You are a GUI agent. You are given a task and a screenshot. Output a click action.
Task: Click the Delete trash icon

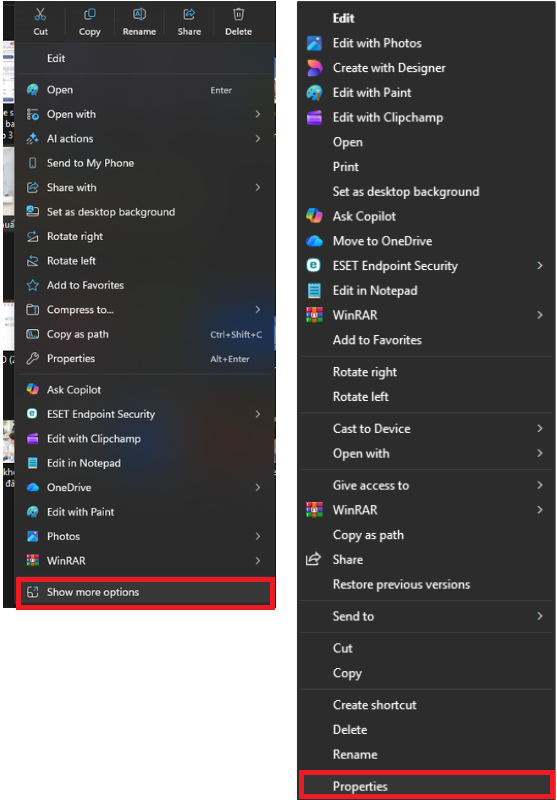[x=238, y=14]
